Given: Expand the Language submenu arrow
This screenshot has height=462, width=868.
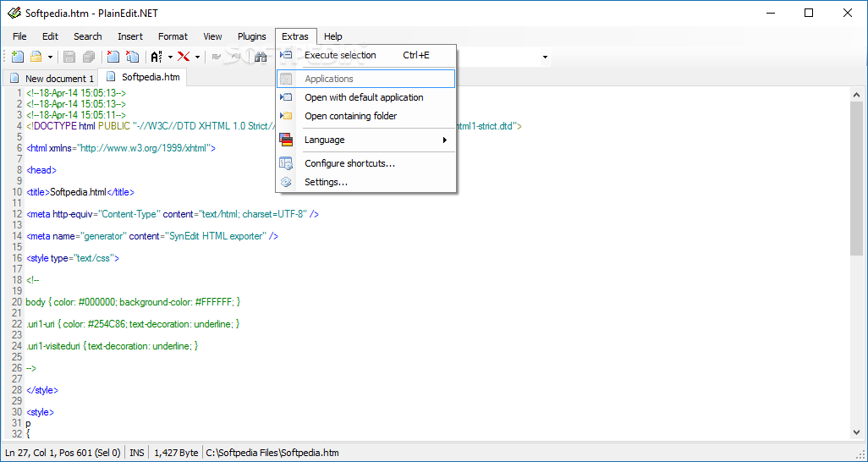Looking at the screenshot, I should [x=444, y=140].
